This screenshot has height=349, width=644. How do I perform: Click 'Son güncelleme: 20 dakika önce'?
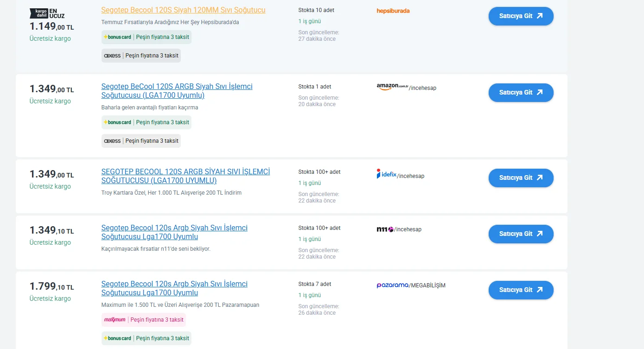point(319,101)
